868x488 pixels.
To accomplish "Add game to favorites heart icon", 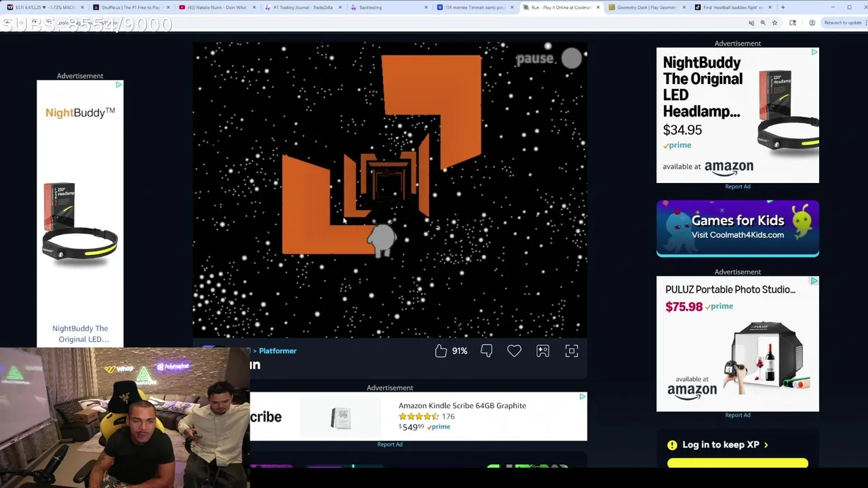I will (514, 350).
